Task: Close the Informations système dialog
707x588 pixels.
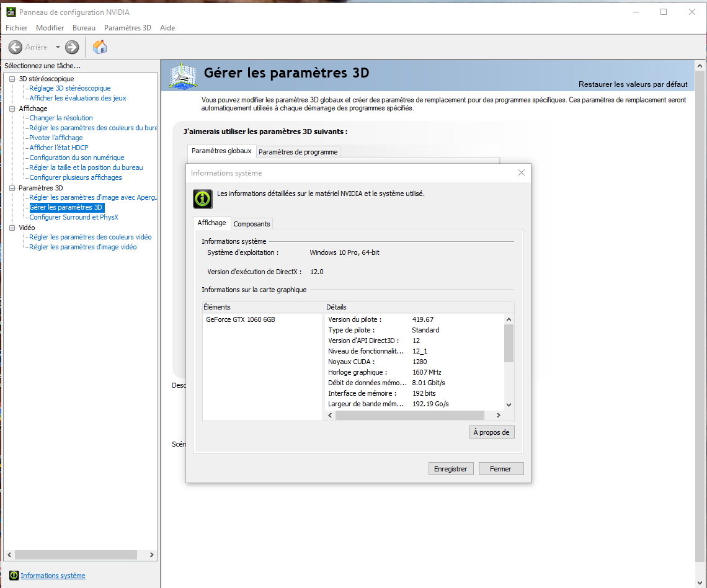Action: click(x=521, y=172)
